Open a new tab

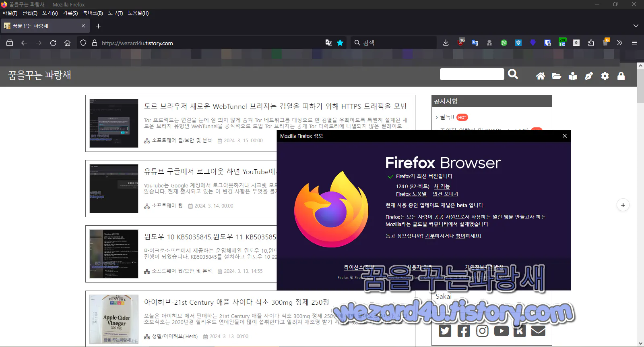(x=98, y=26)
